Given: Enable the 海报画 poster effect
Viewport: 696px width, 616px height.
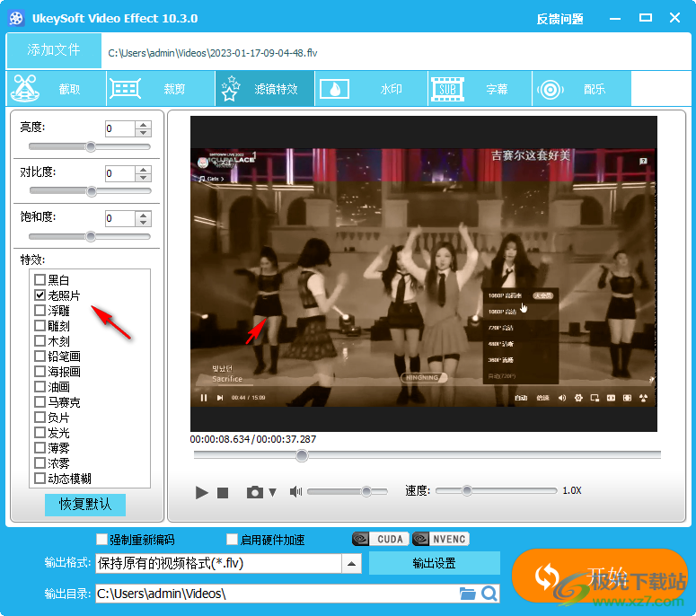Looking at the screenshot, I should click(40, 371).
